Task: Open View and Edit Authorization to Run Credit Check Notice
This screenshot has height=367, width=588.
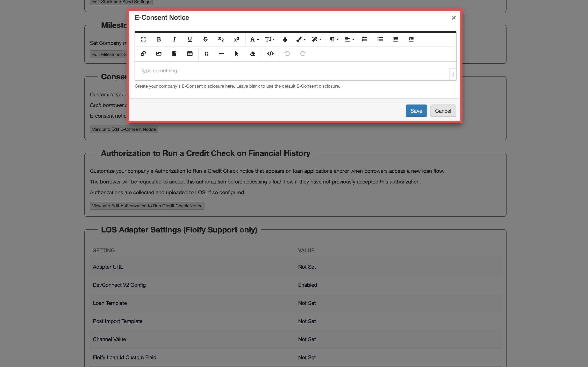Action: coord(147,206)
